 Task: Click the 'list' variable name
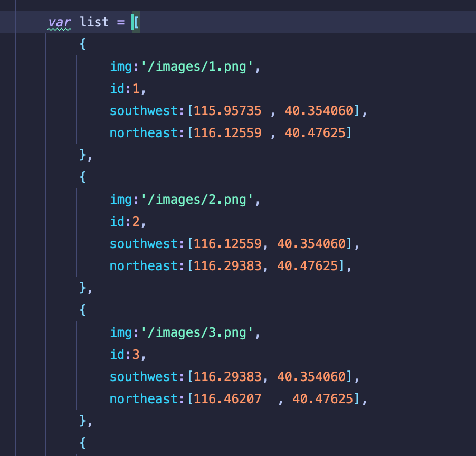click(94, 22)
